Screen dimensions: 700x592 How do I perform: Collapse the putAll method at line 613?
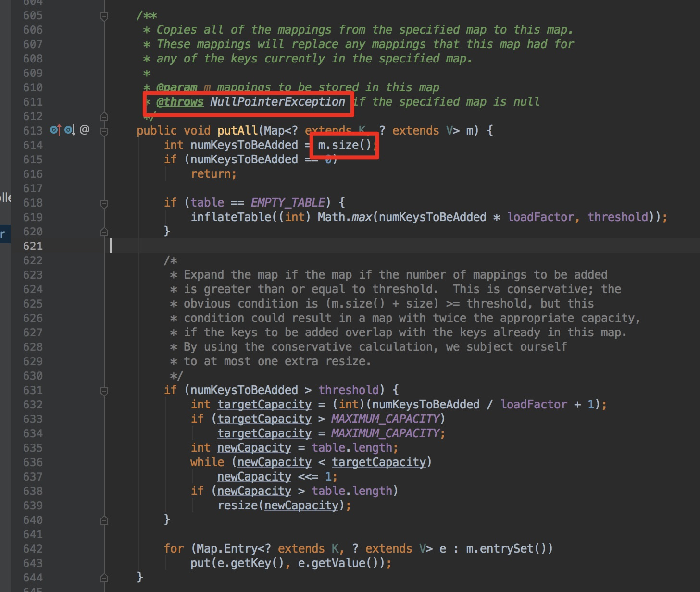[x=104, y=131]
